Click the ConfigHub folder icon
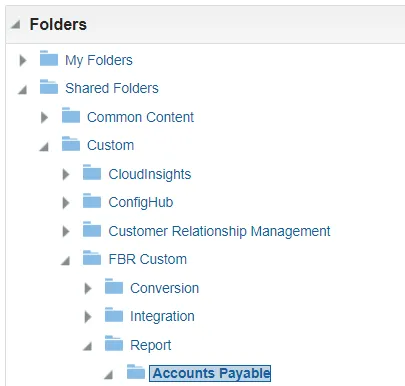 point(92,201)
